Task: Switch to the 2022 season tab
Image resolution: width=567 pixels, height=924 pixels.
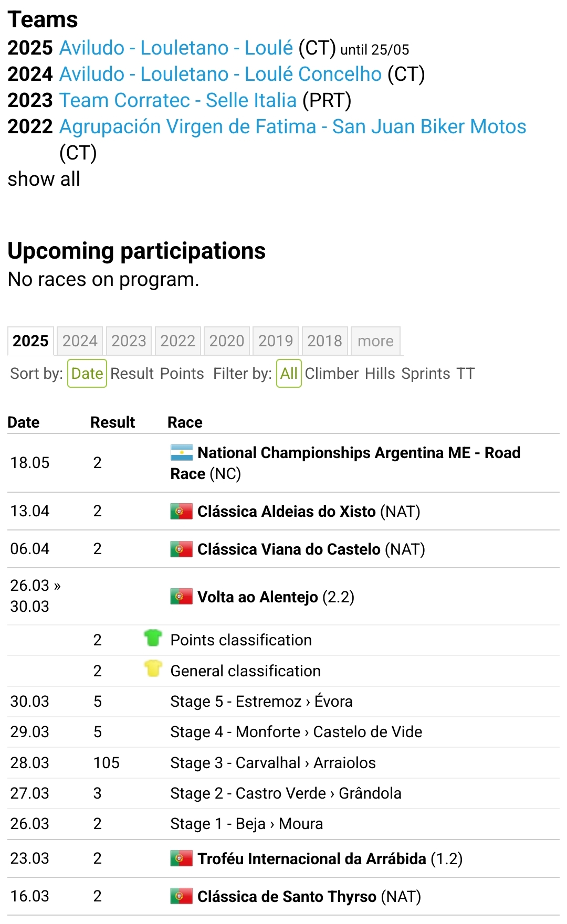Action: pos(177,341)
